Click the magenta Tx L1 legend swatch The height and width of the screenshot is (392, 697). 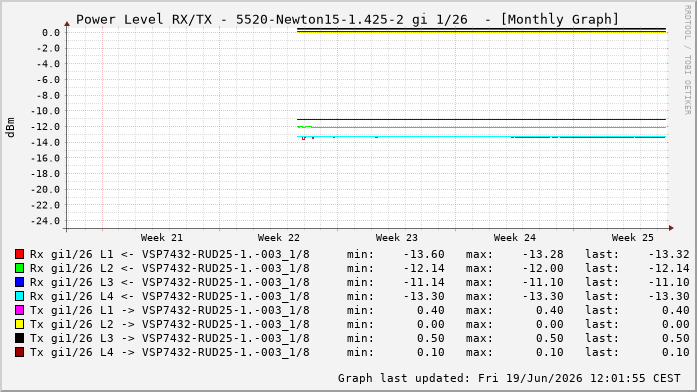[x=19, y=310]
